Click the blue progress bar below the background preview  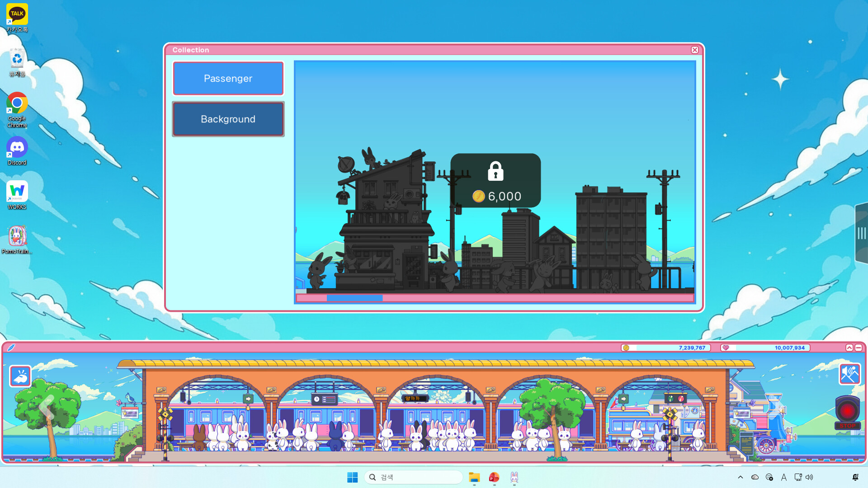pyautogui.click(x=354, y=297)
